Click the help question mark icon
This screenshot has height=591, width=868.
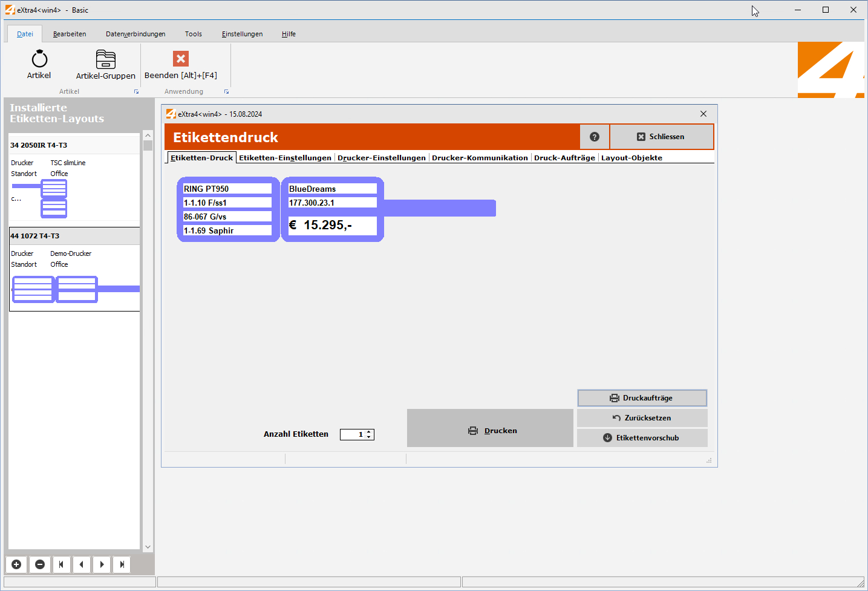click(594, 137)
